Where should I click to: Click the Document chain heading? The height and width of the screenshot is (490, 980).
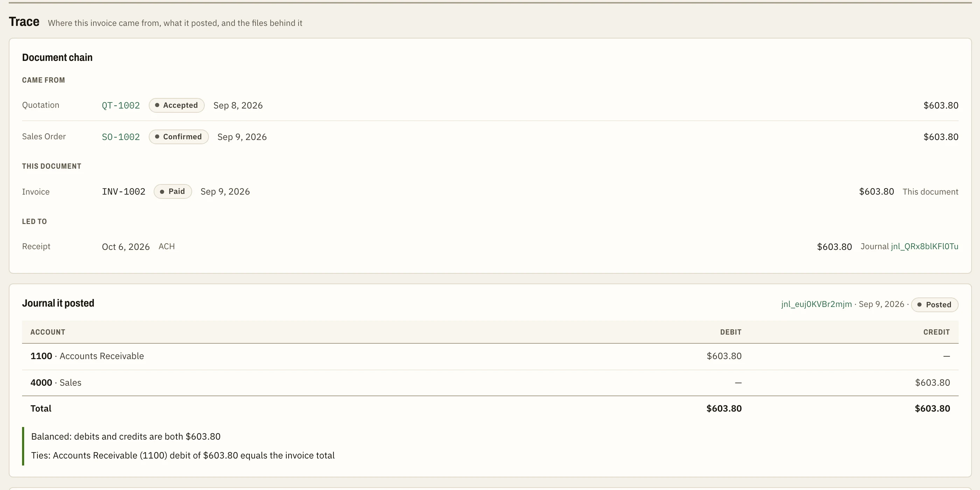point(57,57)
